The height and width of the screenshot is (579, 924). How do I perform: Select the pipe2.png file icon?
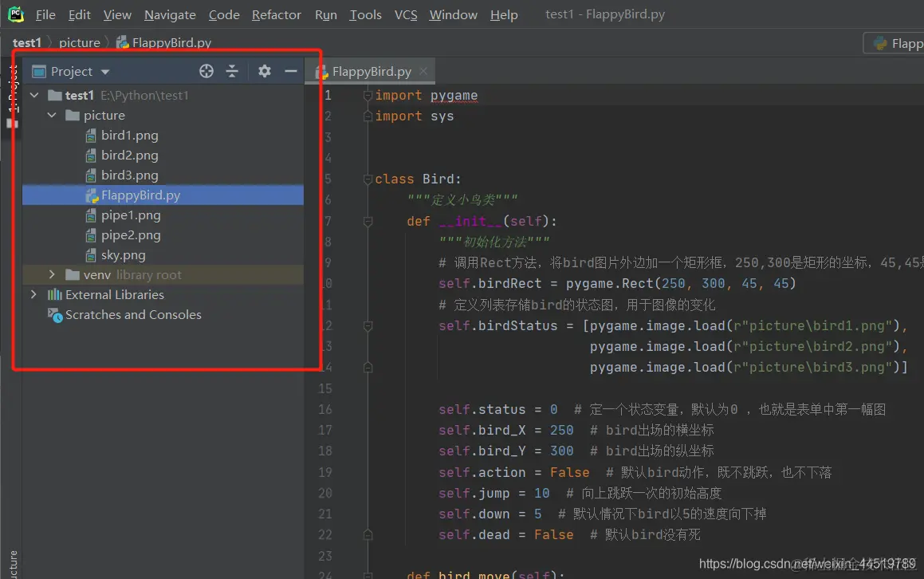coord(91,236)
